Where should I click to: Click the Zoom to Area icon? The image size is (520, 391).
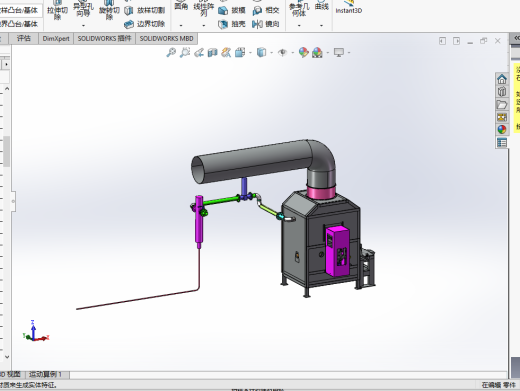[x=185, y=52]
